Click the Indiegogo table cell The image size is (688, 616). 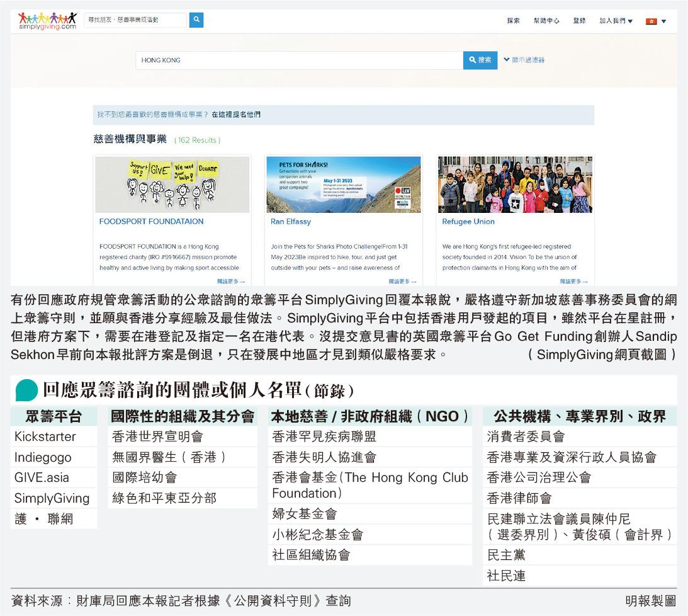click(54, 457)
